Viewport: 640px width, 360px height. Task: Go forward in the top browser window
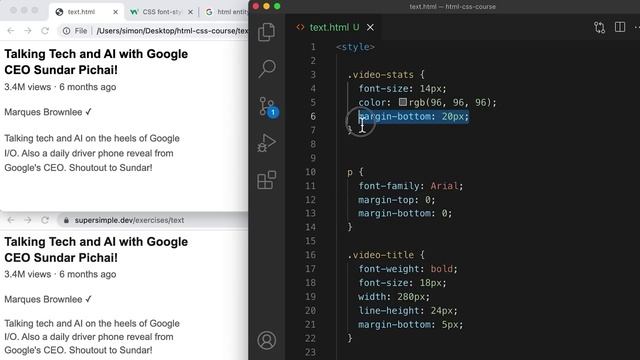pos(28,31)
